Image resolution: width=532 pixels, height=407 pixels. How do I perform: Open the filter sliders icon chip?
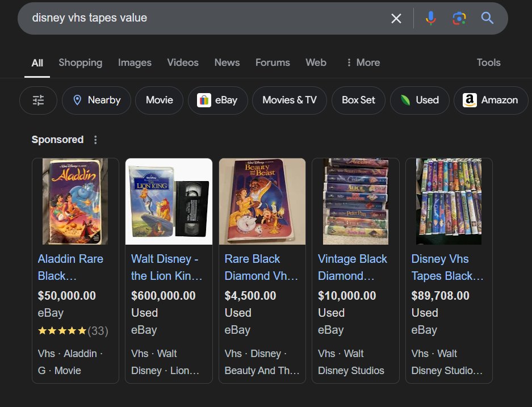[x=39, y=100]
